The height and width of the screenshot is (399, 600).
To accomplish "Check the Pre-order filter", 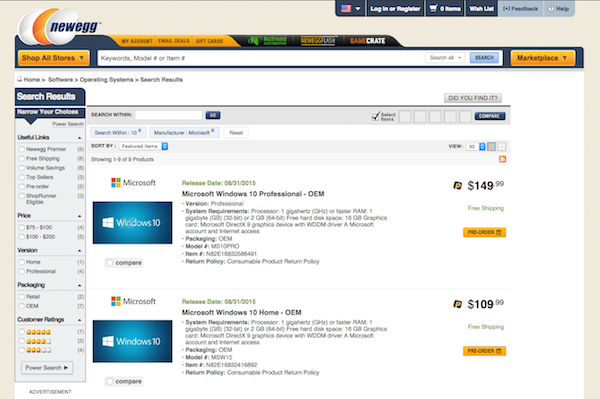I will click(22, 187).
